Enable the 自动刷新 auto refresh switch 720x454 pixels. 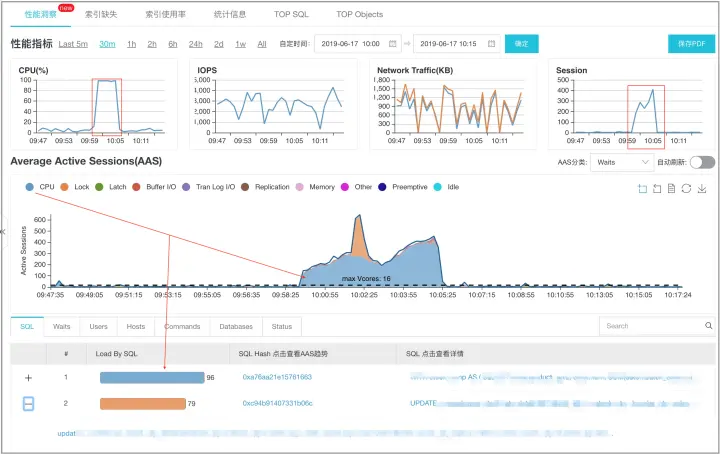pyautogui.click(x=702, y=162)
